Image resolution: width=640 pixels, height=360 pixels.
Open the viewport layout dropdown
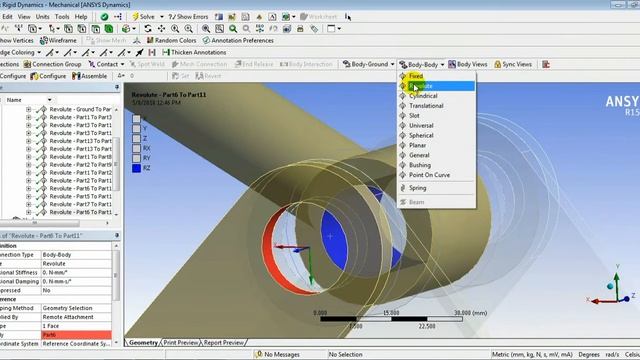[x=339, y=29]
